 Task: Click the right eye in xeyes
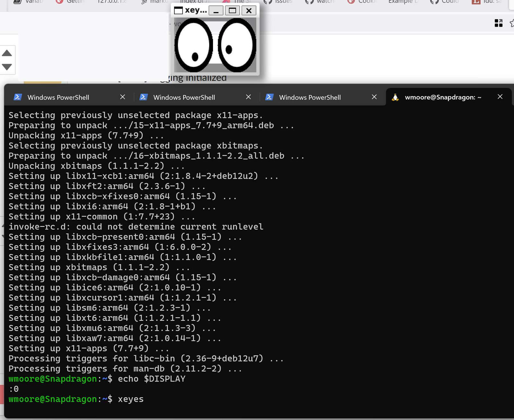[x=237, y=45]
